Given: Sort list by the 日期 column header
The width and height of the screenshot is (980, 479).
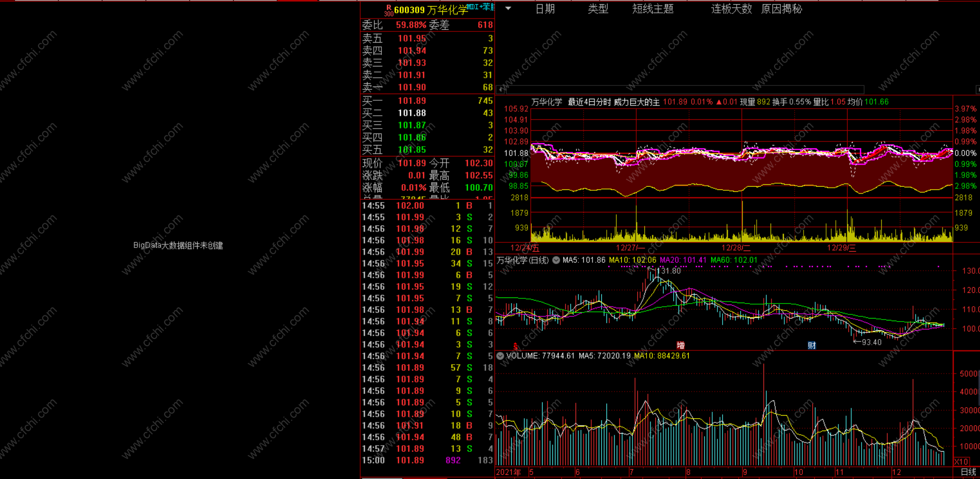Looking at the screenshot, I should [x=545, y=9].
